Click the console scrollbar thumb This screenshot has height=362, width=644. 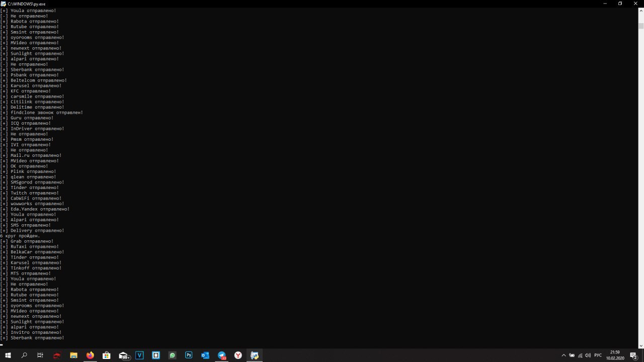(x=641, y=26)
